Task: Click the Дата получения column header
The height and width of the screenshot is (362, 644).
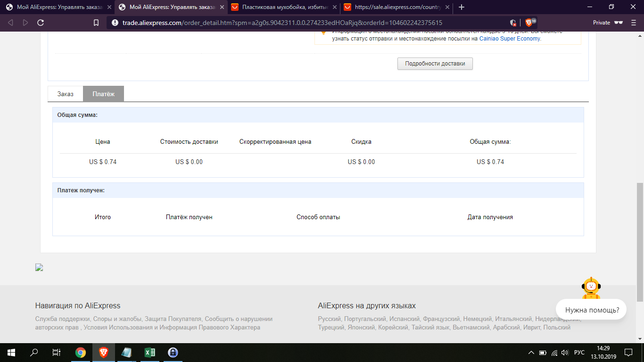Action: [490, 217]
